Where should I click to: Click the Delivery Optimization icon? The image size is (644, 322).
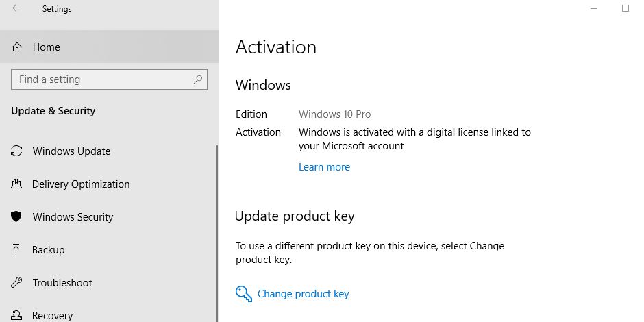click(16, 184)
